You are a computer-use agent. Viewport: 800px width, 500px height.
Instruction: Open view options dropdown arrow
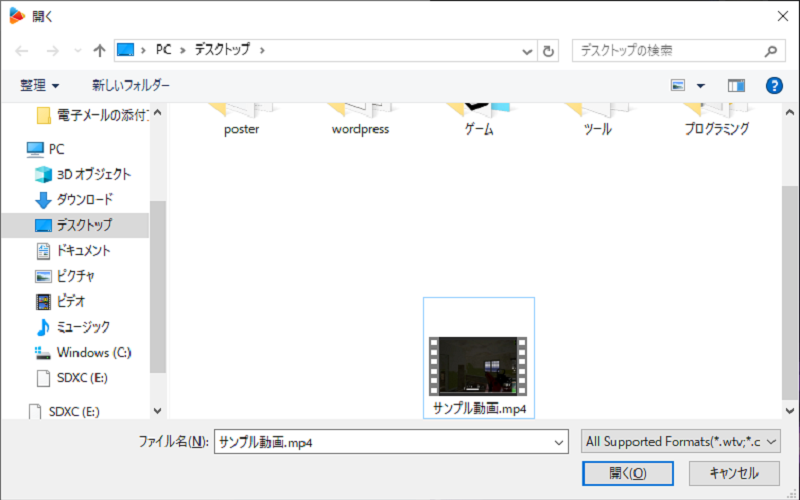[701, 86]
